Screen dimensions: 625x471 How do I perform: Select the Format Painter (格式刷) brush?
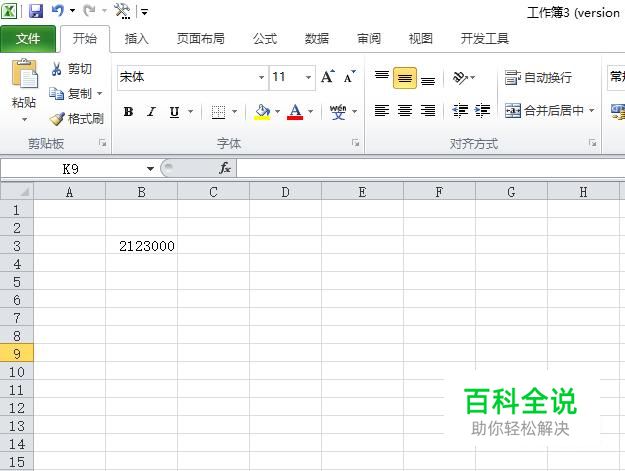(77, 118)
